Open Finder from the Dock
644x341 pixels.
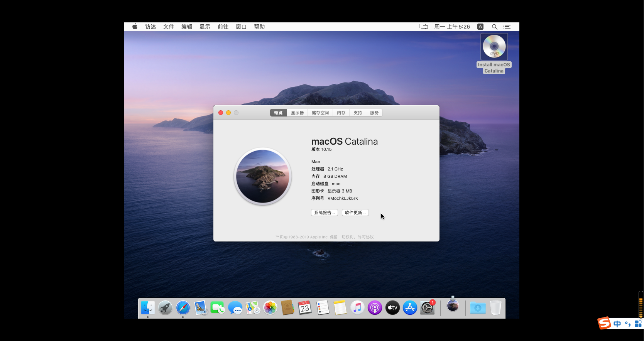click(x=148, y=308)
